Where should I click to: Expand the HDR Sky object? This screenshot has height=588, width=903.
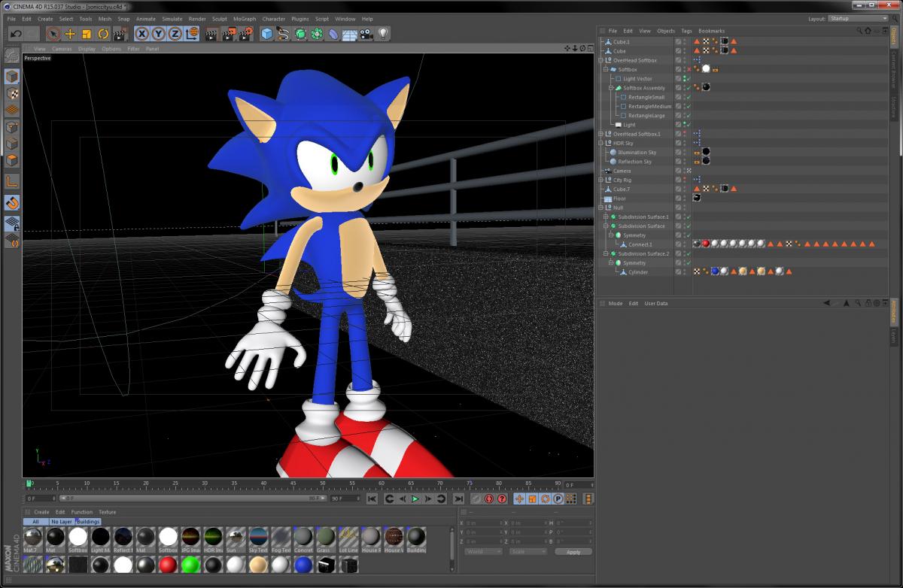[600, 143]
